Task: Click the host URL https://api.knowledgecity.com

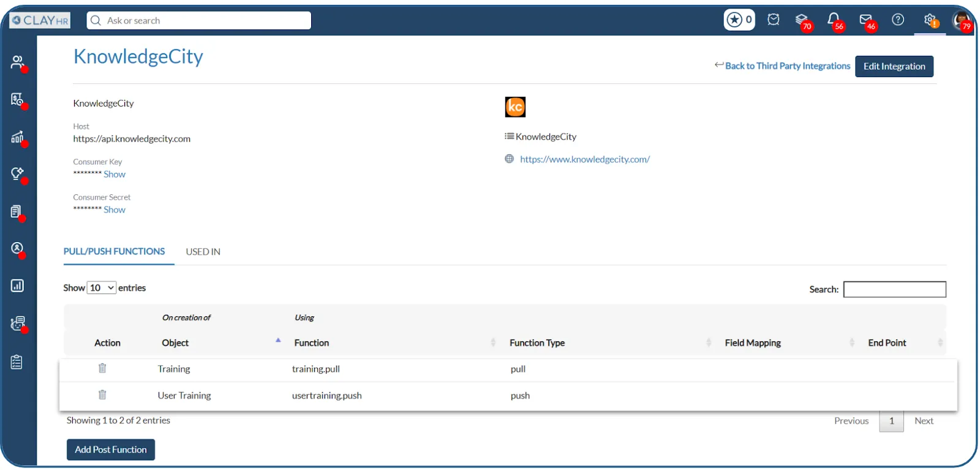Action: [132, 138]
